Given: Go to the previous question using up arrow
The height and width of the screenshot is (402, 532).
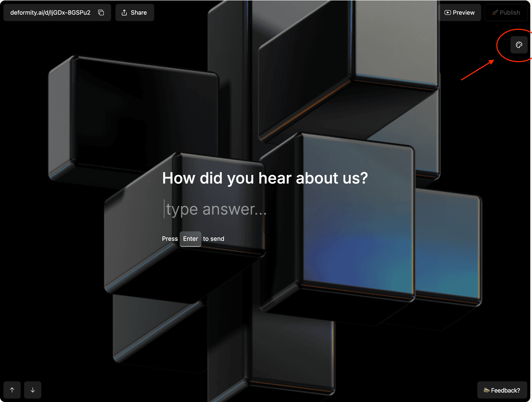Looking at the screenshot, I should tap(12, 390).
